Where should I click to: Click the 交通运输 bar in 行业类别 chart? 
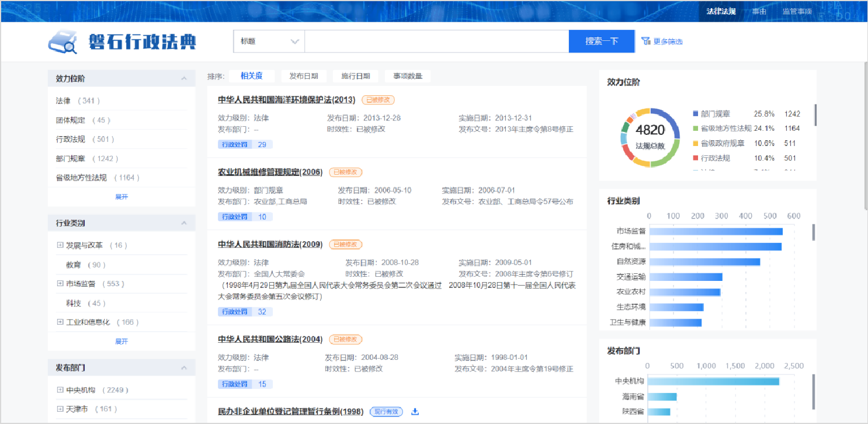tap(686, 277)
